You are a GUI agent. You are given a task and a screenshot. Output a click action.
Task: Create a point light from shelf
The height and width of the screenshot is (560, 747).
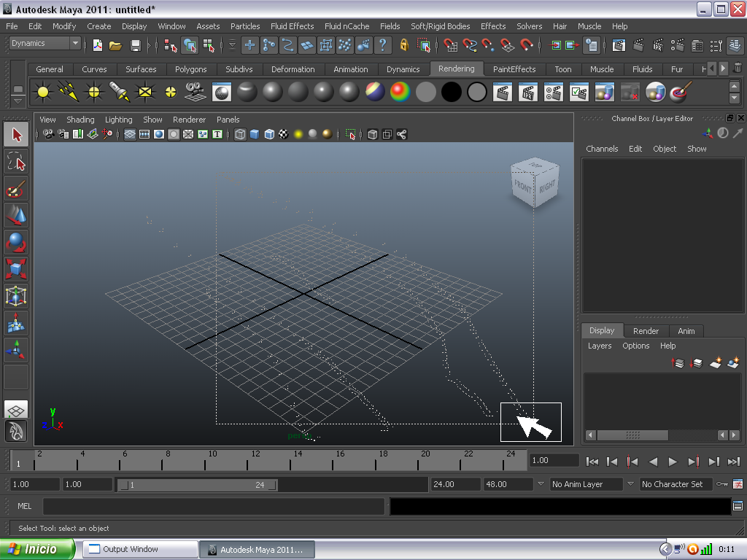(x=94, y=91)
